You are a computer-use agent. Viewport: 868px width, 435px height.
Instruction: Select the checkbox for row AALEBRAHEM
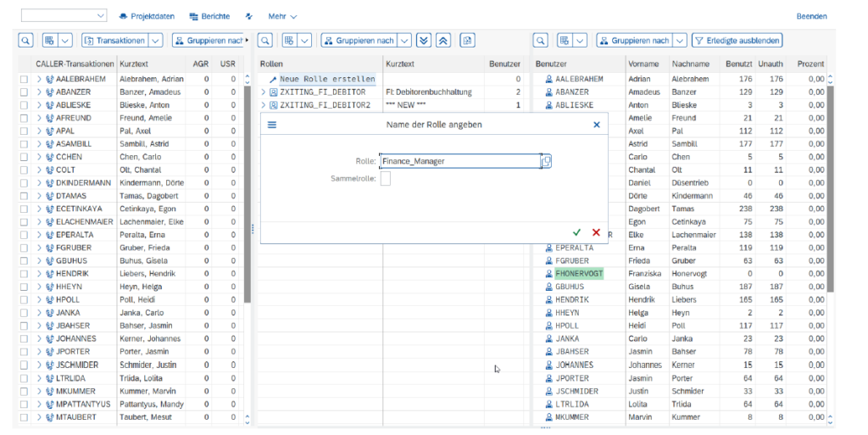pos(25,79)
